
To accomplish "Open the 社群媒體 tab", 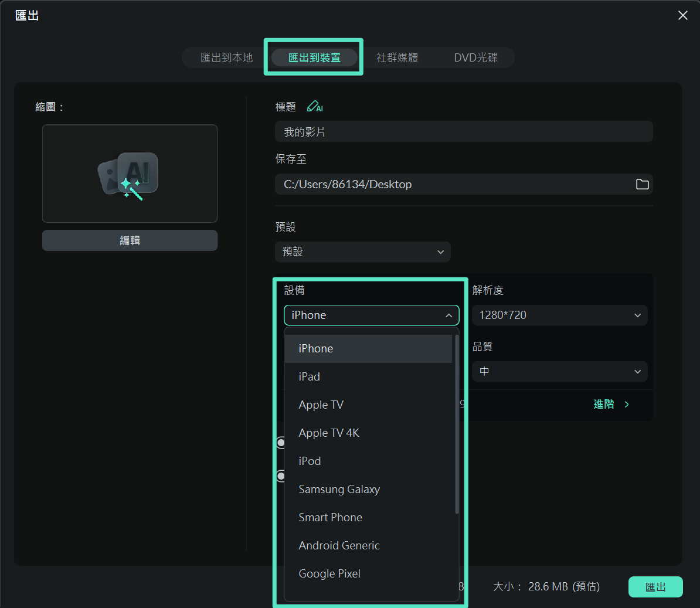I will tap(397, 57).
